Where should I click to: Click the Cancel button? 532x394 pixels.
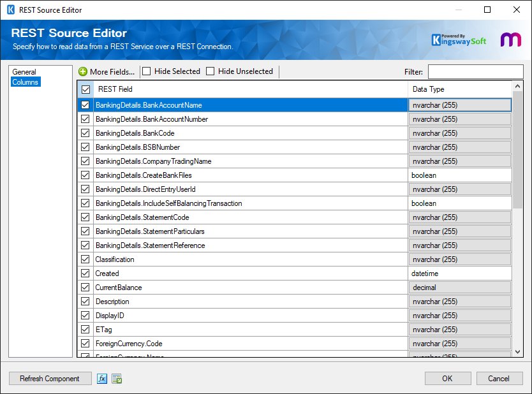tap(499, 379)
